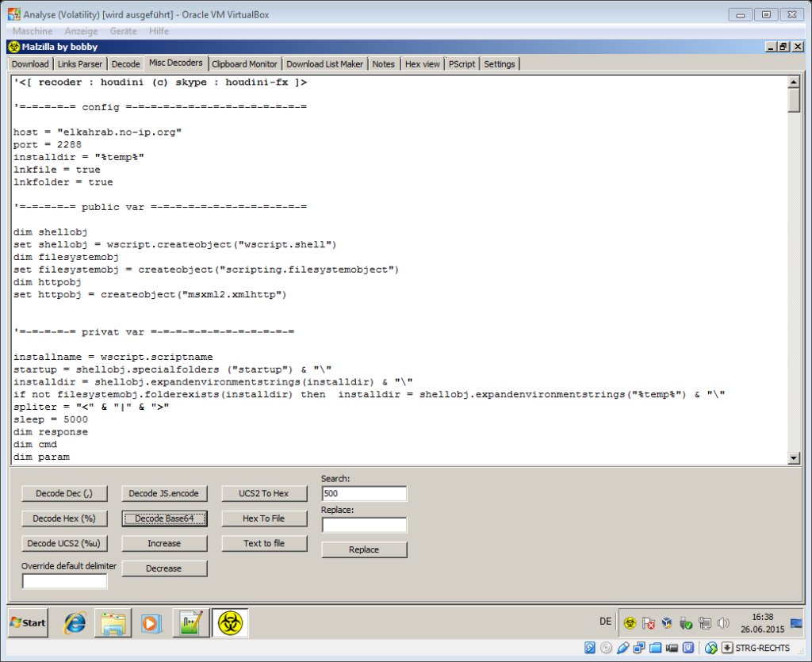
Task: Select the Misc Decoders tab
Action: [176, 63]
